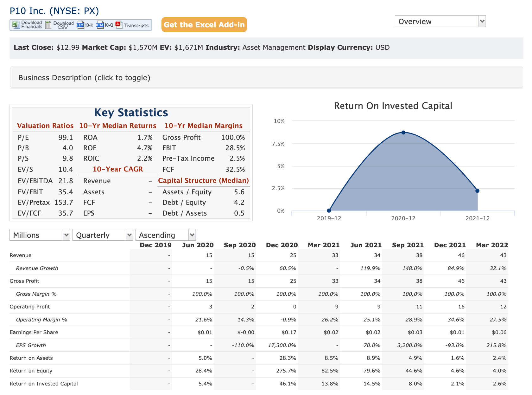Image resolution: width=532 pixels, height=395 pixels.
Task: Click the P/E value 99.1
Action: 66,137
